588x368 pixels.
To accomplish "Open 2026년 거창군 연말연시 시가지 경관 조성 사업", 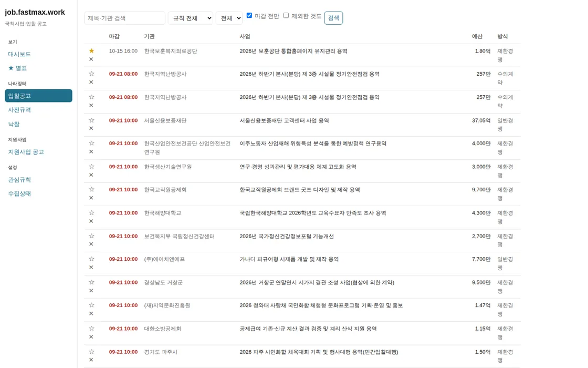I will pyautogui.click(x=317, y=282).
